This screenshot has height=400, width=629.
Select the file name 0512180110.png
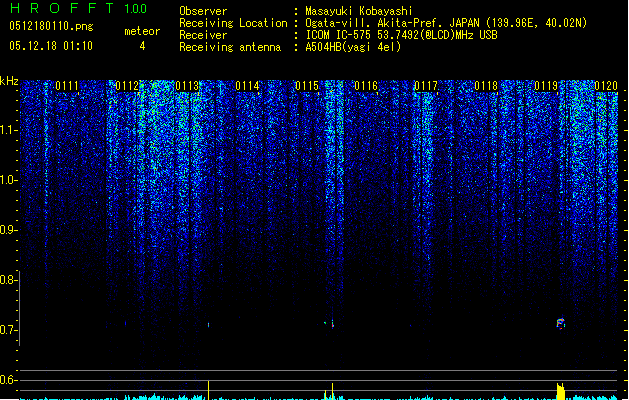[51, 26]
